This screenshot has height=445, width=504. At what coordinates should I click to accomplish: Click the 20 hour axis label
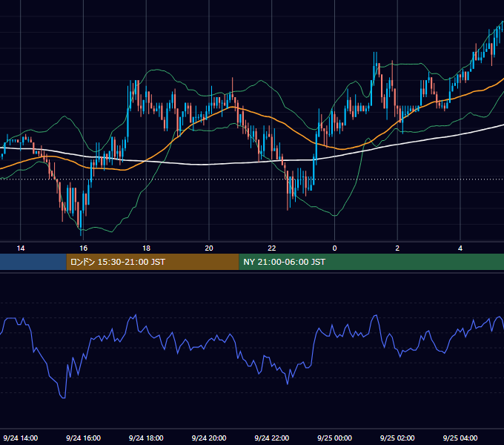[209, 248]
